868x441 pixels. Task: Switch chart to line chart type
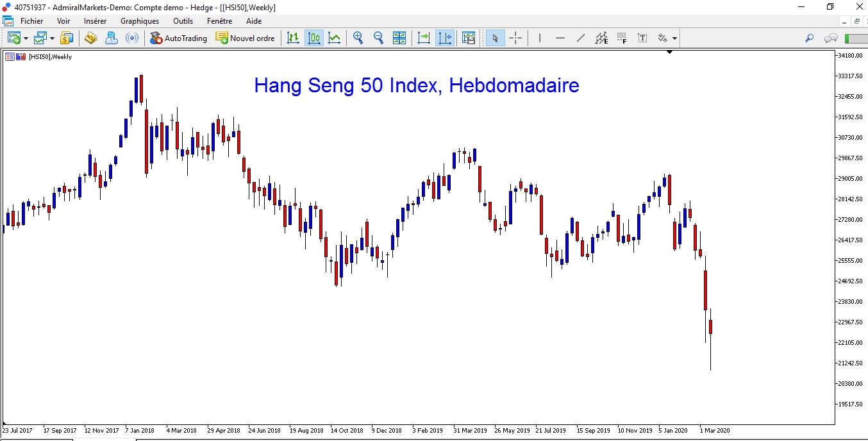pos(334,38)
